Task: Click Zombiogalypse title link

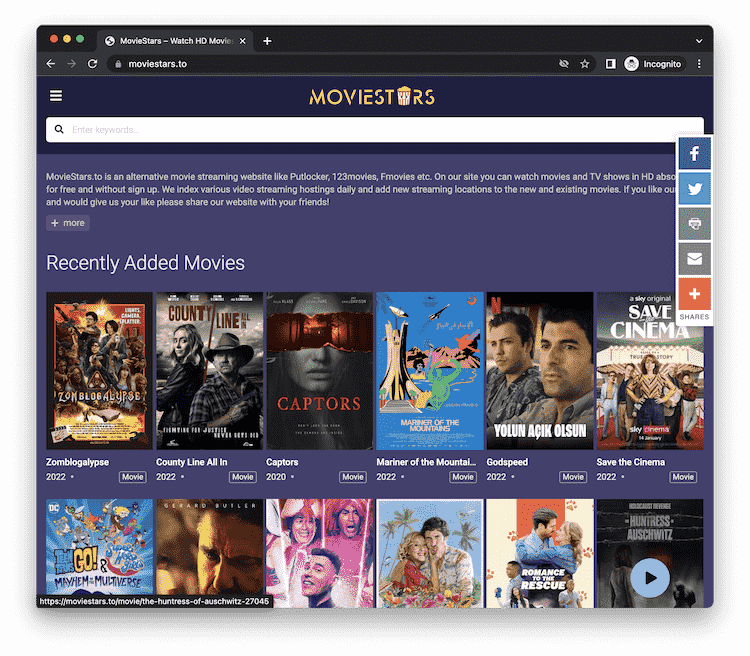Action: [77, 462]
